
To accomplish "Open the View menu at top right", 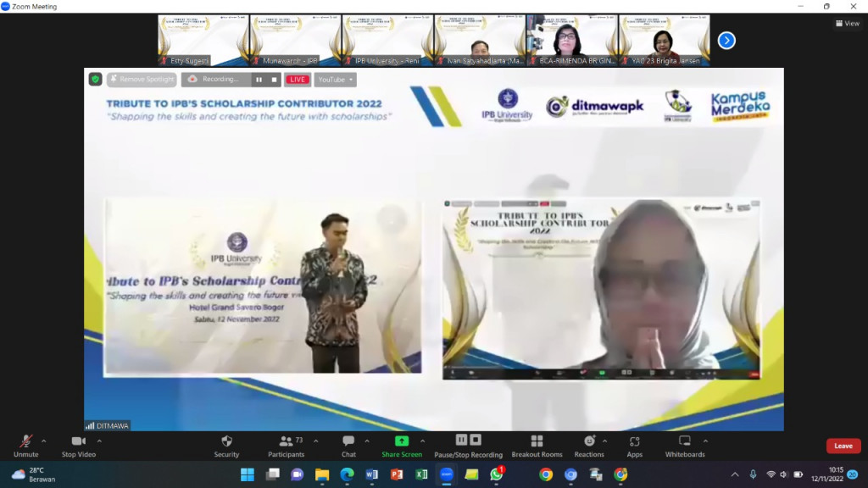I will point(847,24).
